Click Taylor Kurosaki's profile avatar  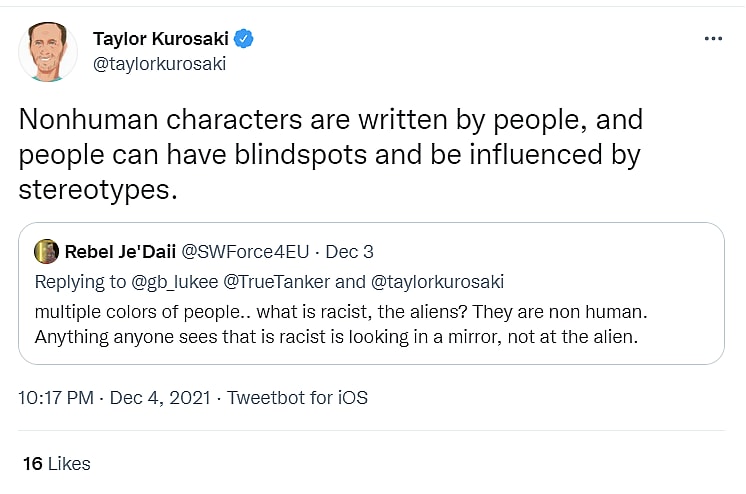click(47, 52)
